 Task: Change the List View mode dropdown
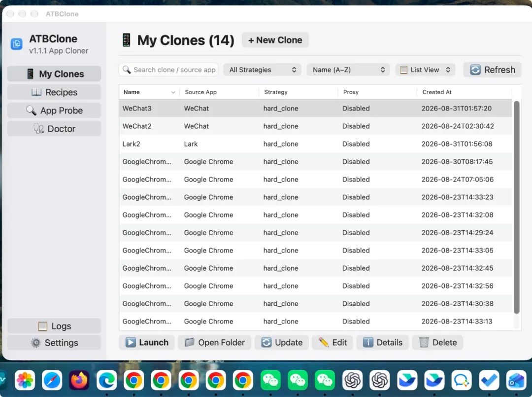click(425, 70)
